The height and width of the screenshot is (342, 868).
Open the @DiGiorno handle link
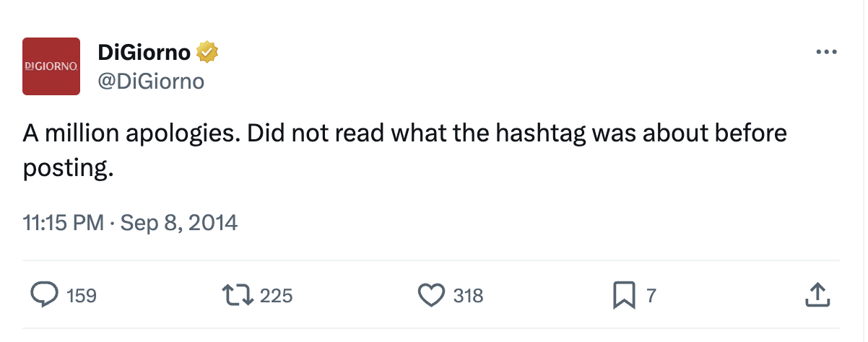click(151, 82)
